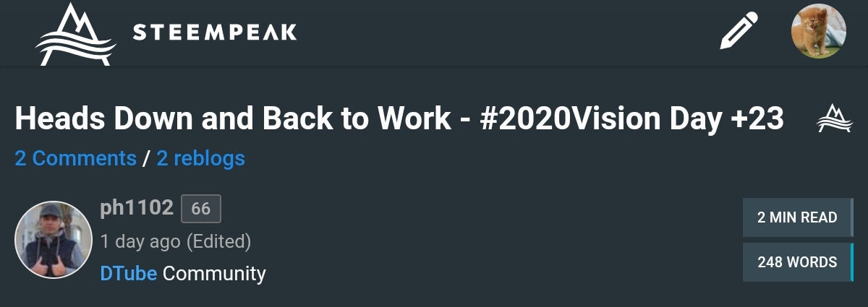Open the 2 Comments link
This screenshot has height=307, width=868.
pos(75,158)
